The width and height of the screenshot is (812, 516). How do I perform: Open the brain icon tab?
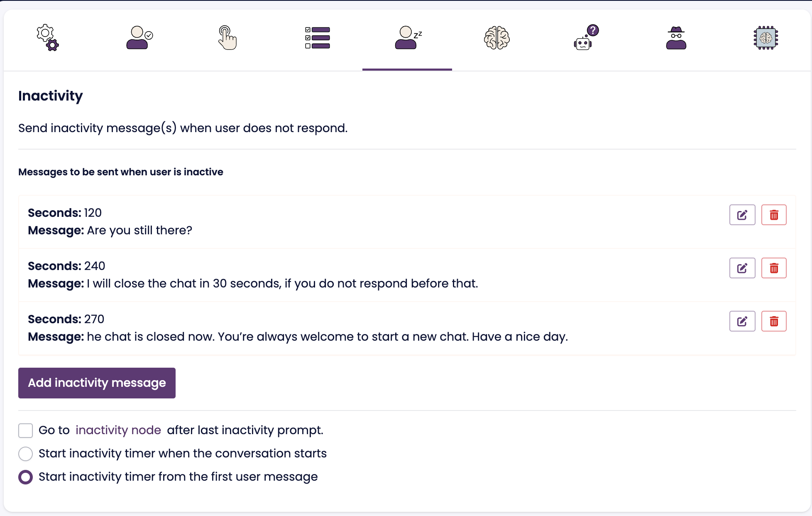pos(497,38)
